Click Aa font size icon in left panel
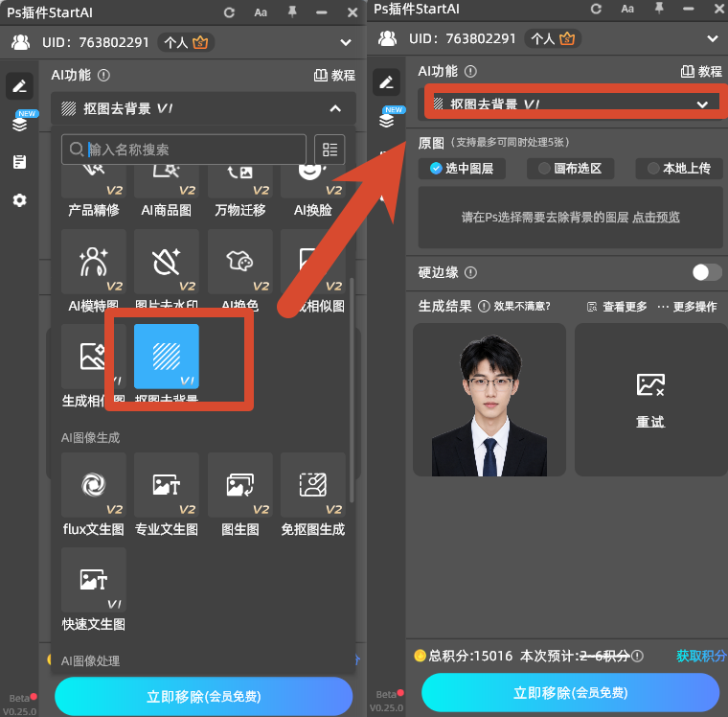This screenshot has height=717, width=728. coord(261,13)
